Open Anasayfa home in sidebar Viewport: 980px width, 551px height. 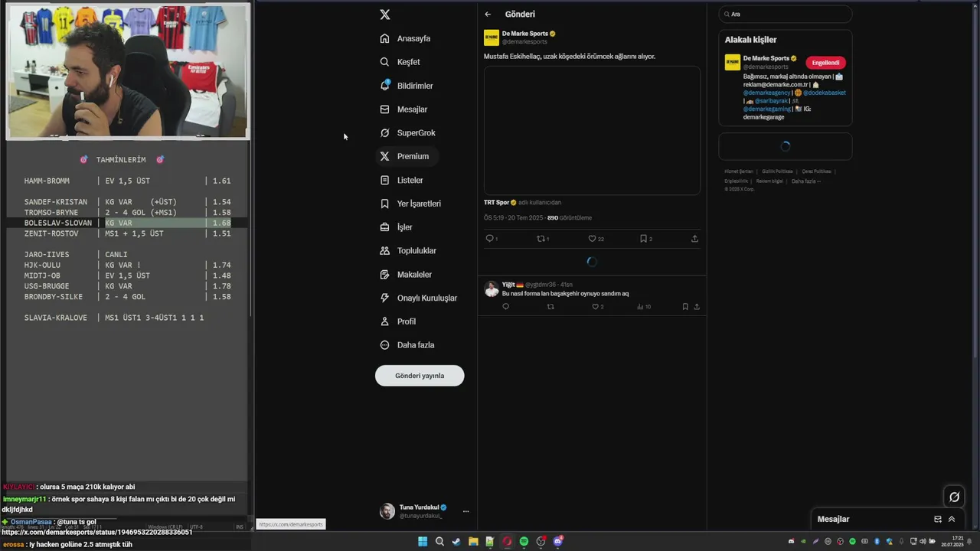point(405,38)
